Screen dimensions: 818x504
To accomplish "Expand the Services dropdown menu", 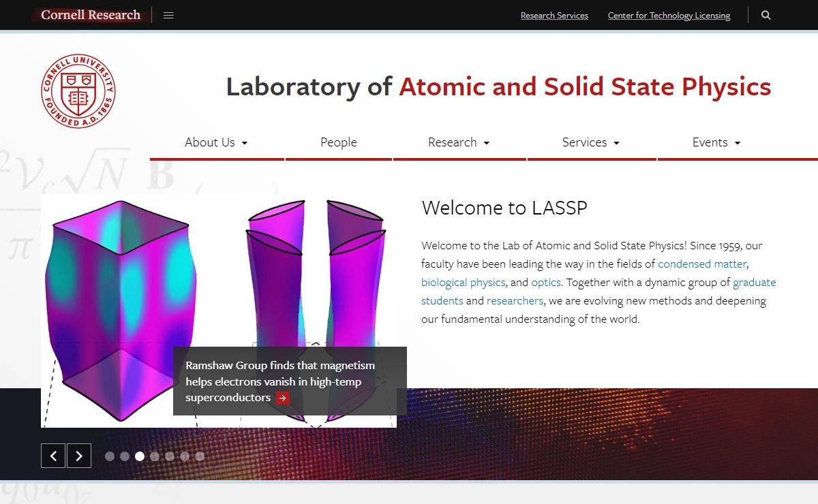I will [x=592, y=142].
